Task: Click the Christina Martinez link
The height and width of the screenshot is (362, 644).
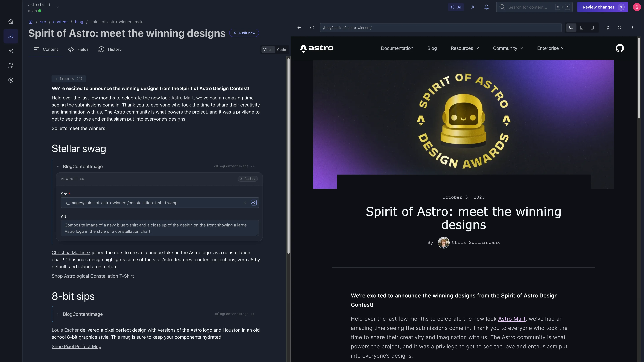Action: coord(71,253)
